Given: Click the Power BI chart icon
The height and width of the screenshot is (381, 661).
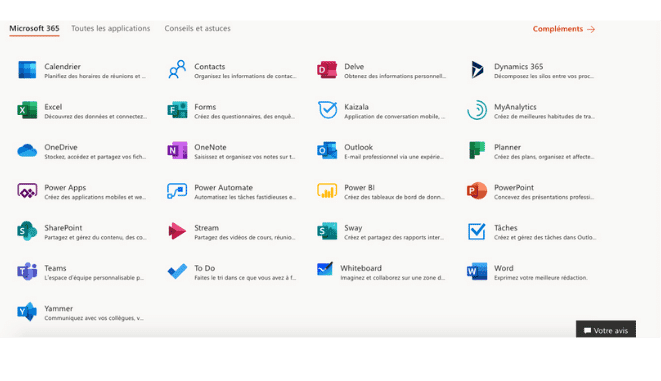Looking at the screenshot, I should (327, 191).
